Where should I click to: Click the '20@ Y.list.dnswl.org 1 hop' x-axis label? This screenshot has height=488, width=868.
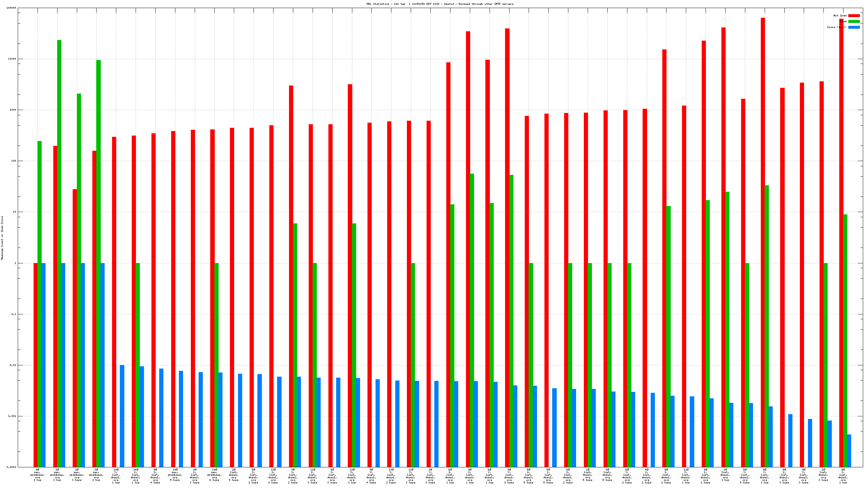click(x=116, y=476)
